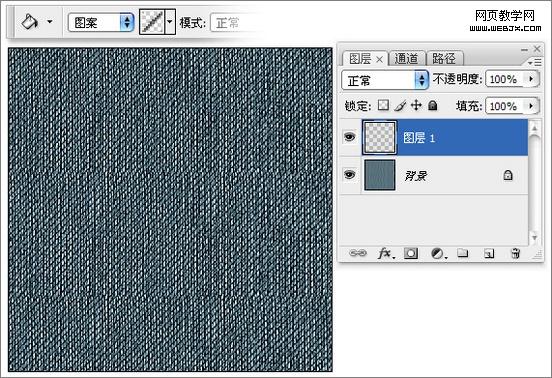Toggle lock transparent pixels icon
The height and width of the screenshot is (378, 552).
(383, 105)
